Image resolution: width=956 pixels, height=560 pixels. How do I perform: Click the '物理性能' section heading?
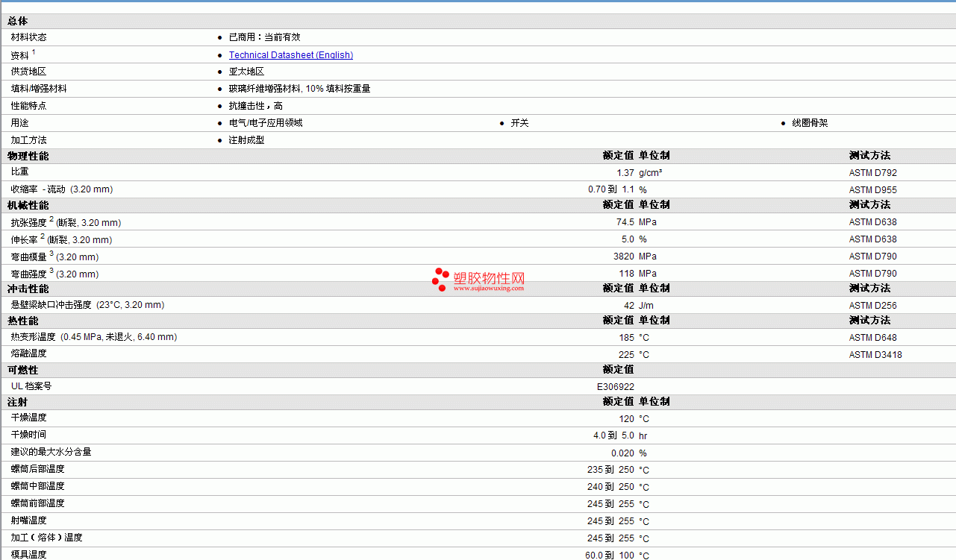[x=28, y=156]
